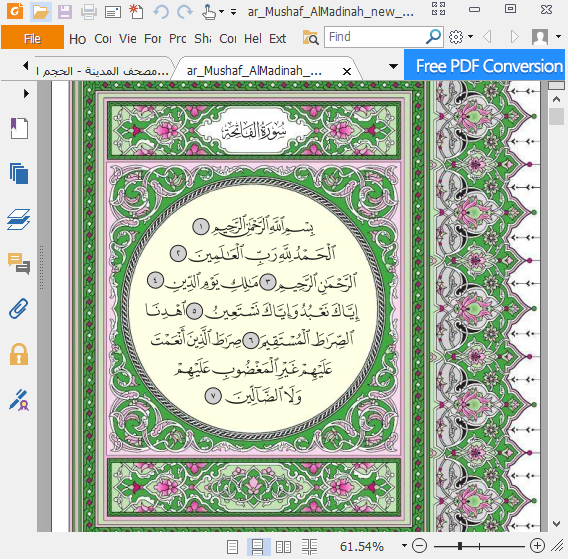Click the magnifier search button in Find box

point(433,37)
